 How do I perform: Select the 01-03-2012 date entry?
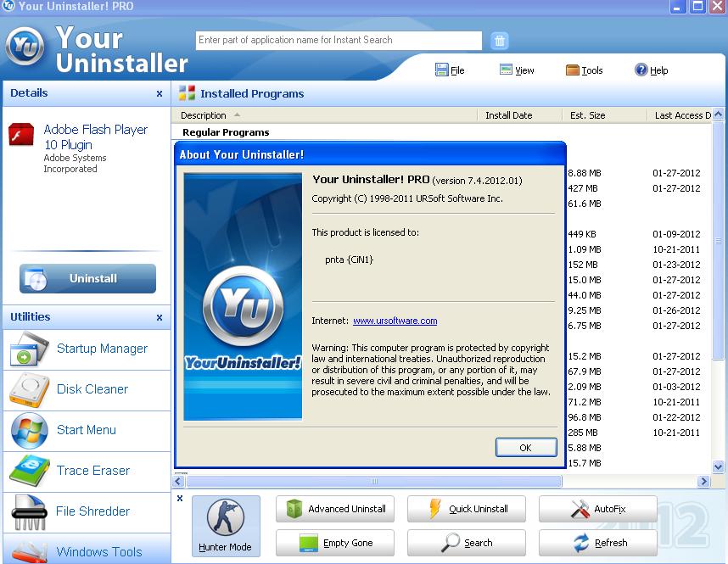676,387
